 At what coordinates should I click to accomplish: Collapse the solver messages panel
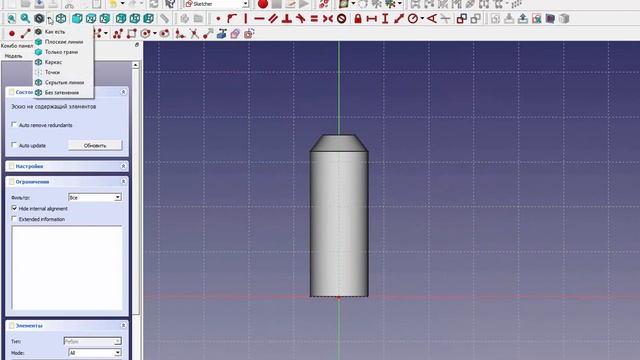[123, 92]
